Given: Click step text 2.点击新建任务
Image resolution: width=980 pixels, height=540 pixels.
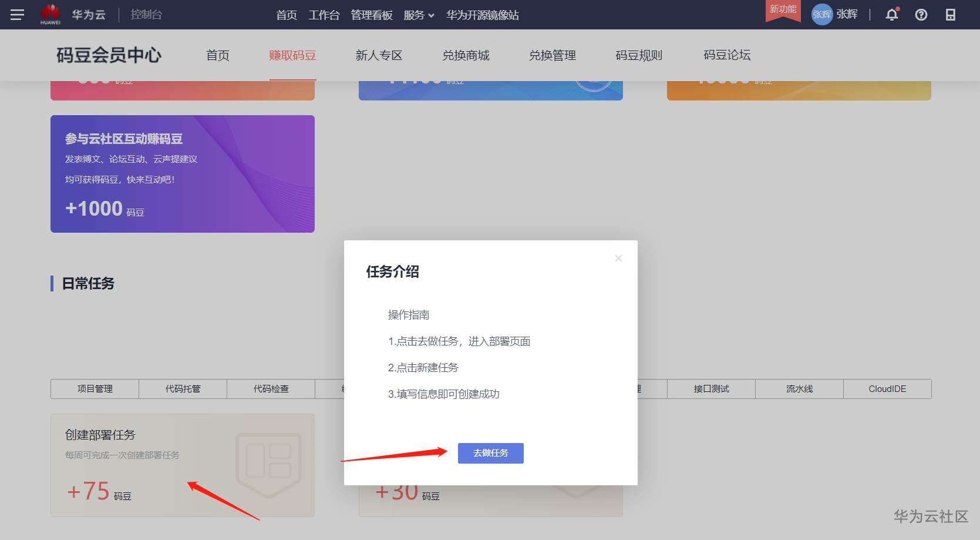Looking at the screenshot, I should 423,368.
